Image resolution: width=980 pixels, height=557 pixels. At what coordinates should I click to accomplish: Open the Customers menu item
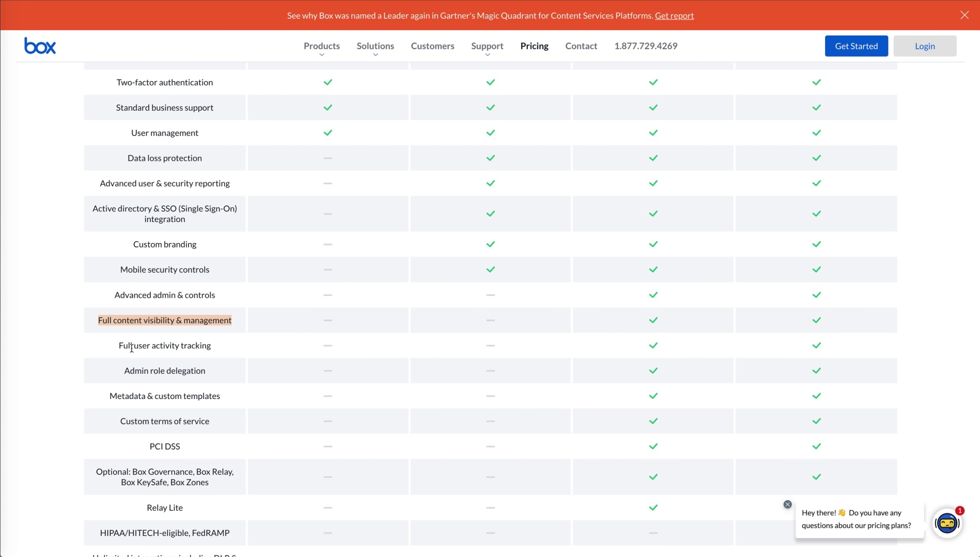(x=432, y=46)
